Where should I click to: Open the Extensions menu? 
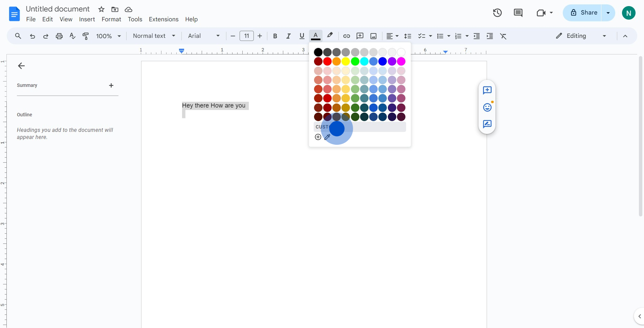163,19
